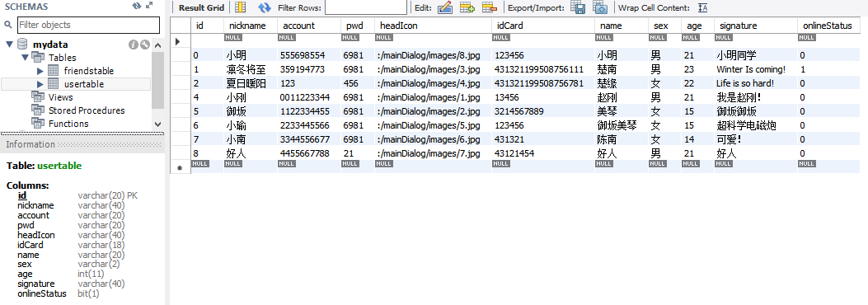Refresh the result grid data

click(265, 7)
